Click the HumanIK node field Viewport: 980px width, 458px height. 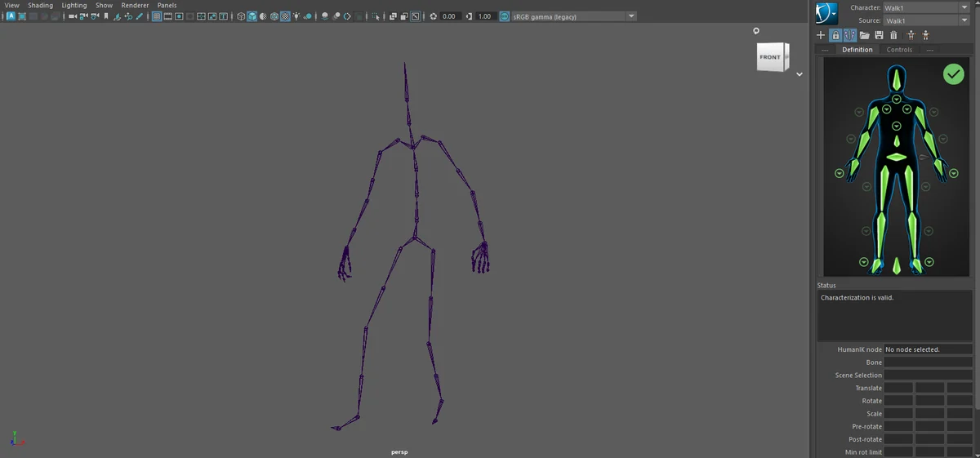tap(927, 349)
